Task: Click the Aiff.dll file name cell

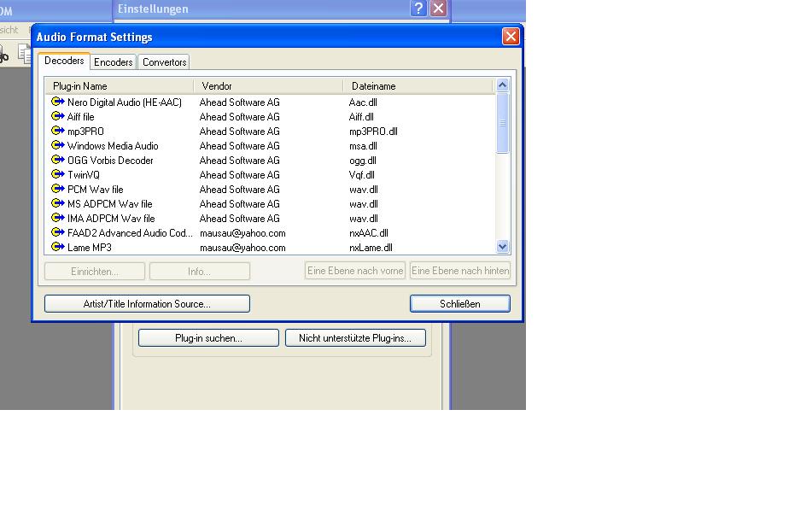Action: pyautogui.click(x=361, y=116)
